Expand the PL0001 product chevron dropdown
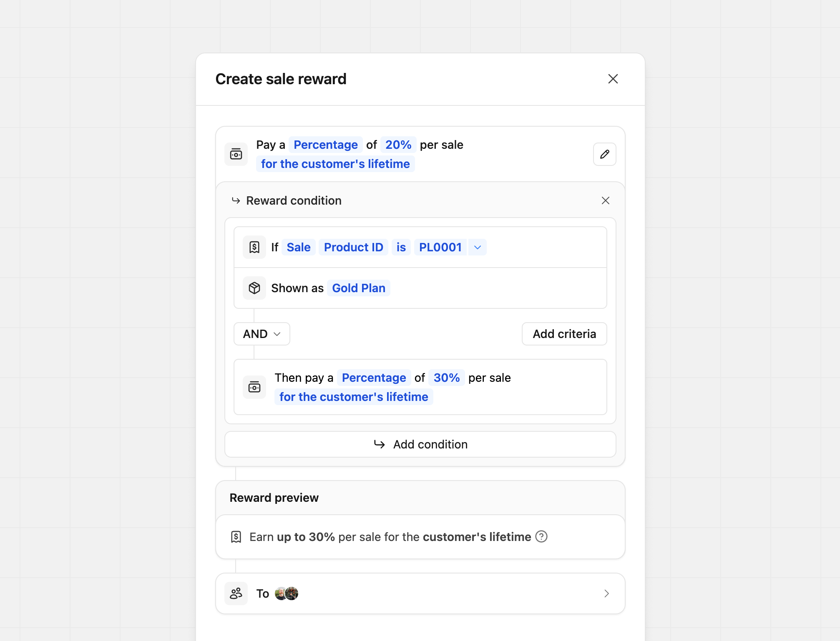840x641 pixels. [x=478, y=247]
